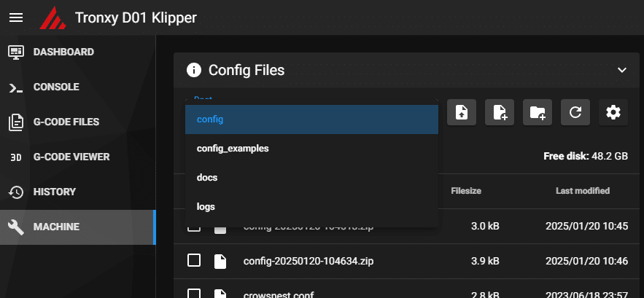Click Tronxy D01 Klipper title
The height and width of the screenshot is (298, 644).
pyautogui.click(x=136, y=17)
